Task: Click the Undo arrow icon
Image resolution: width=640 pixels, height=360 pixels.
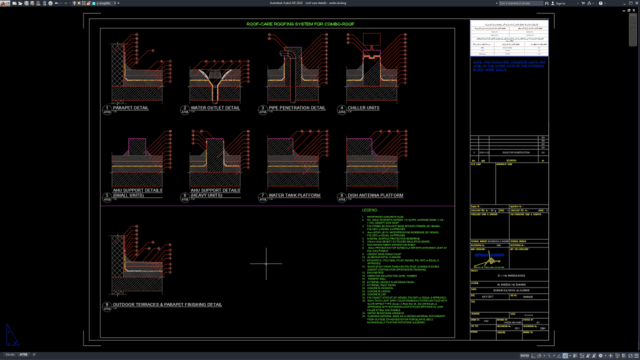Action: 57,3
